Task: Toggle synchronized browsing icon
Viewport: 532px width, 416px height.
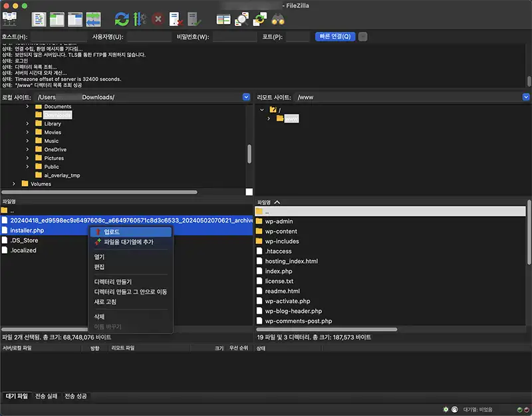Action: 259,19
